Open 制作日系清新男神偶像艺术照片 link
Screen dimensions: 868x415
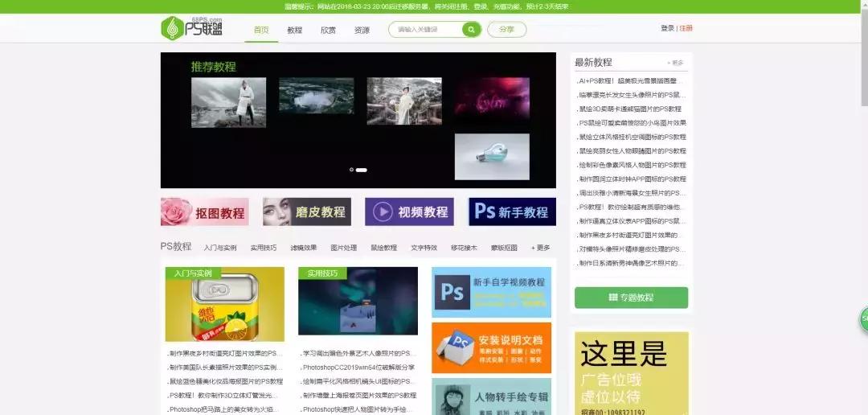tap(631, 263)
